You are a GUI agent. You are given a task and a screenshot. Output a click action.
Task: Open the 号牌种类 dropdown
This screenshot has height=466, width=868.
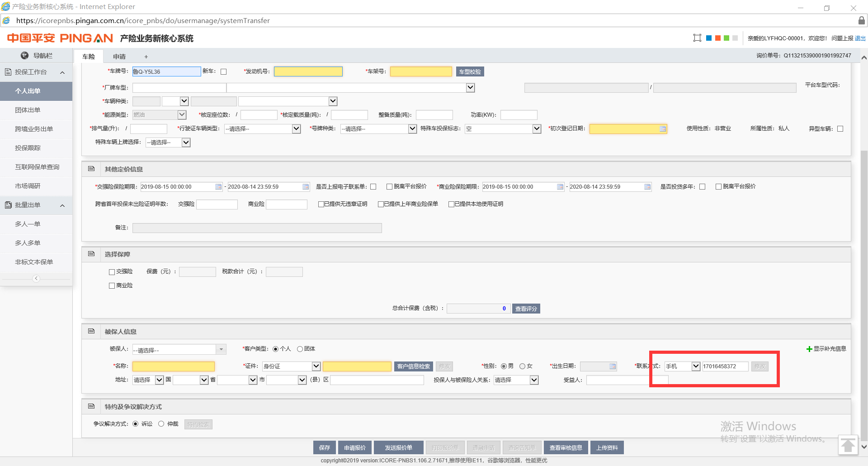412,129
